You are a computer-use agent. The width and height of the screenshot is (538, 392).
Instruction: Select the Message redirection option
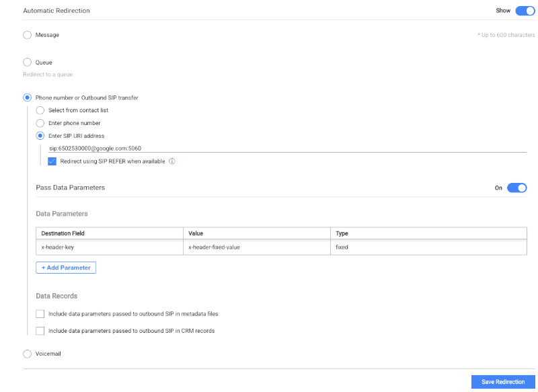(27, 35)
